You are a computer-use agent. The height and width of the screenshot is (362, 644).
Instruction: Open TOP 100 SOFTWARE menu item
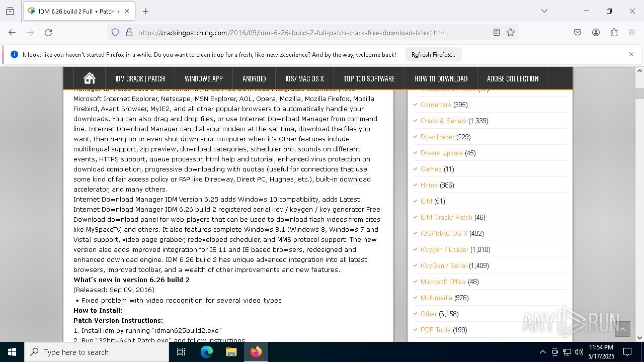(x=369, y=78)
